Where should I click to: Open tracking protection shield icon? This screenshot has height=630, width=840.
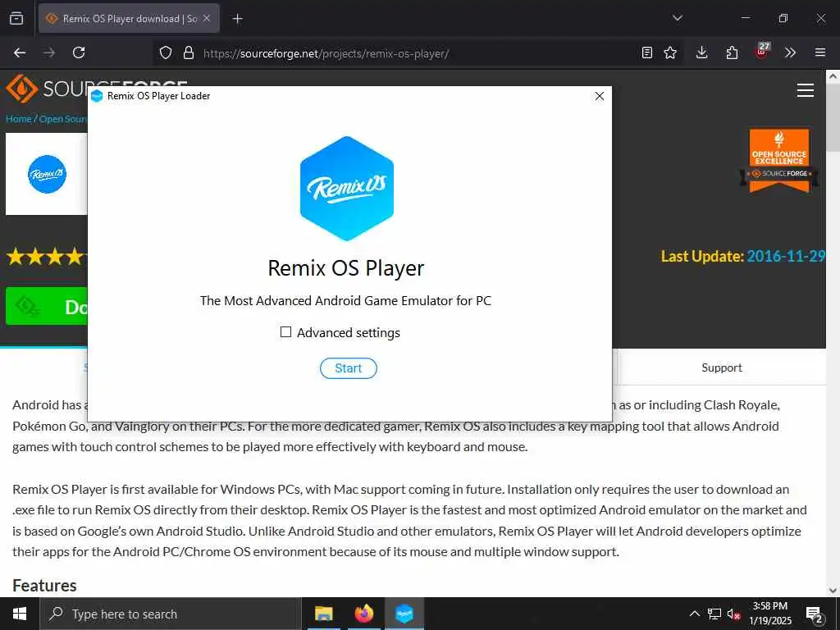[166, 52]
